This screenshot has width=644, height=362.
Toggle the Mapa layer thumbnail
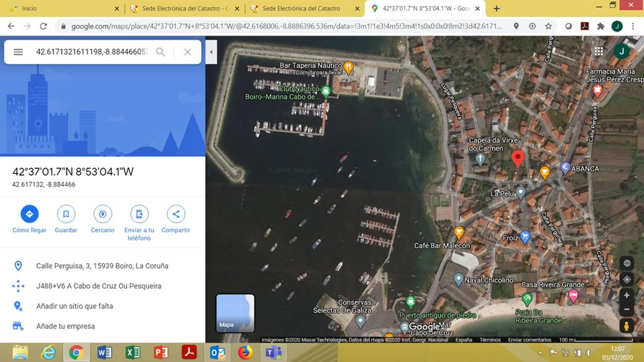point(235,313)
